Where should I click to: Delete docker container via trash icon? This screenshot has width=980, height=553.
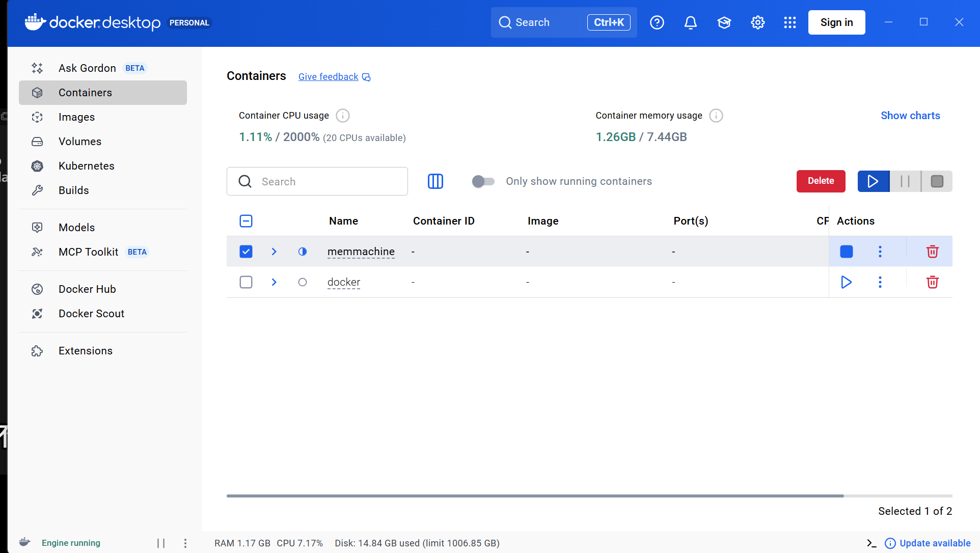pyautogui.click(x=932, y=282)
